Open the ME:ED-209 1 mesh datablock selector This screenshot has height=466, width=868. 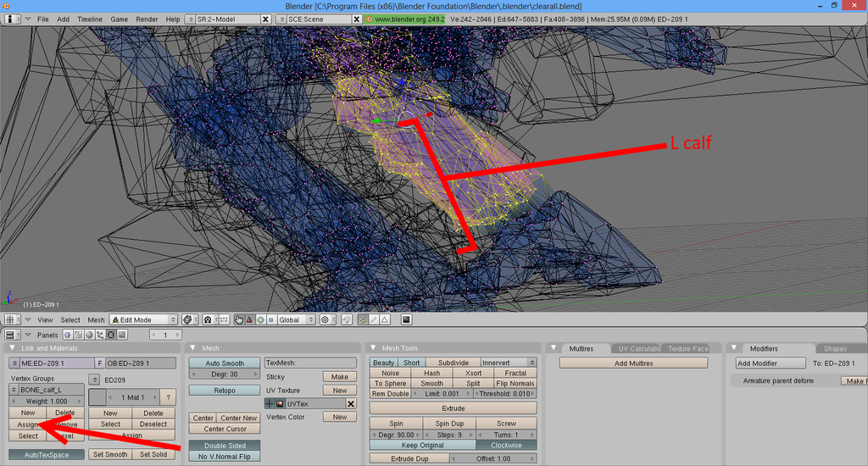[x=14, y=363]
